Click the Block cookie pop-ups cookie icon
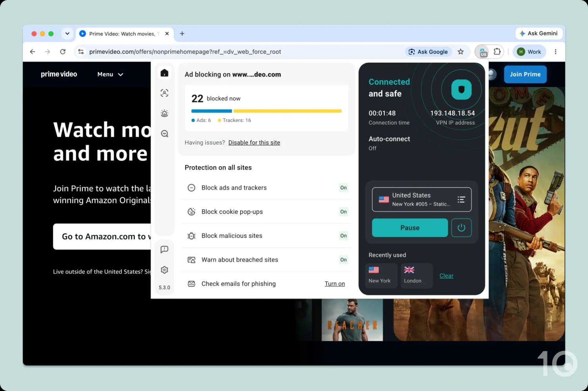 (x=191, y=212)
